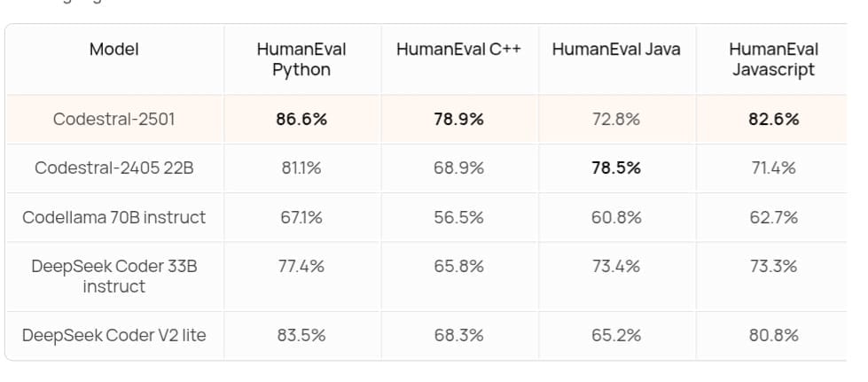Image resolution: width=868 pixels, height=382 pixels.
Task: Click the 56.5% C++ score cell
Action: click(x=459, y=217)
